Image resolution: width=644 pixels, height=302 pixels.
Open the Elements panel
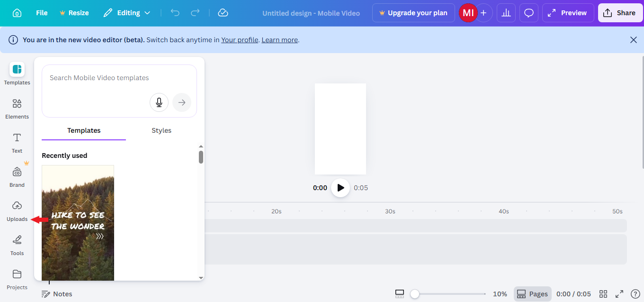click(17, 109)
